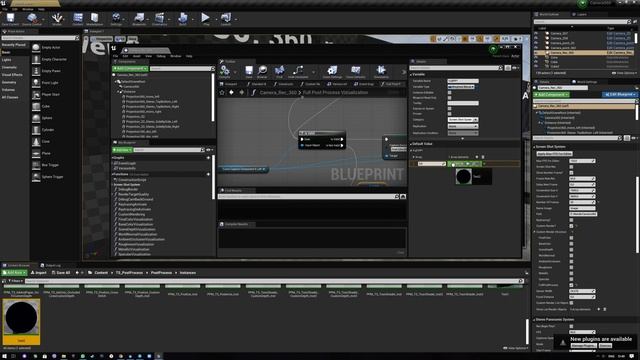Toggle Private variable checkbox
The height and width of the screenshot is (360, 640).
[449, 114]
